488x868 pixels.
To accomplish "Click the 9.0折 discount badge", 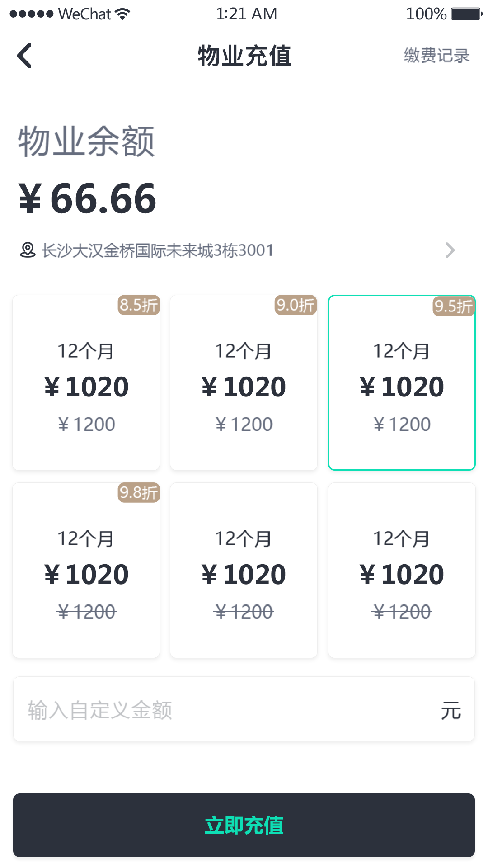I will 296,305.
